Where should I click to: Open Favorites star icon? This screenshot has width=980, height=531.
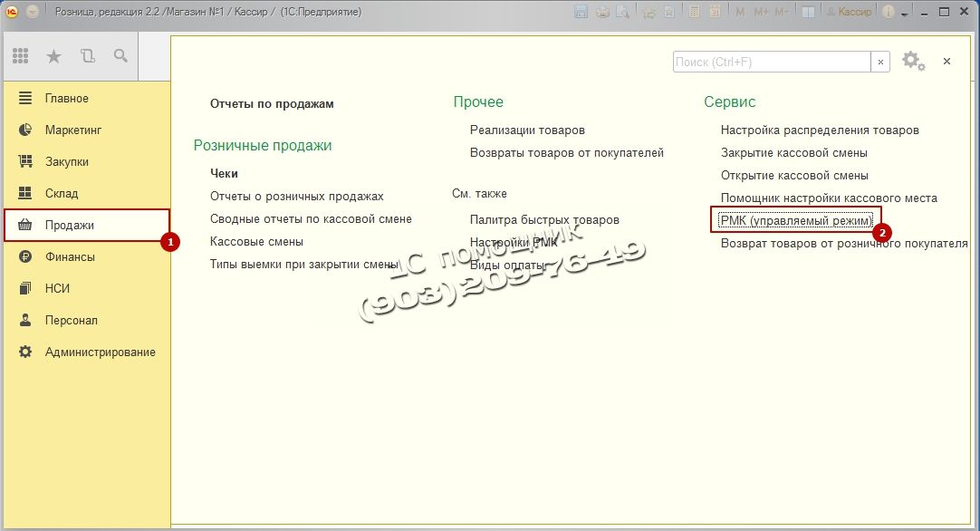tap(54, 56)
